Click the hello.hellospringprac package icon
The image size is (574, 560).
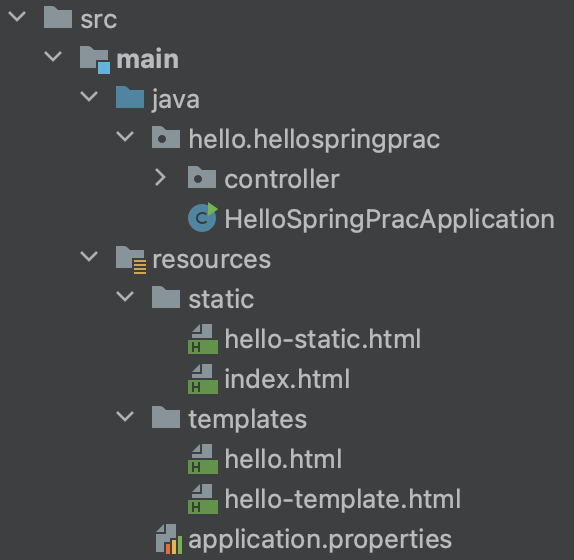click(166, 137)
